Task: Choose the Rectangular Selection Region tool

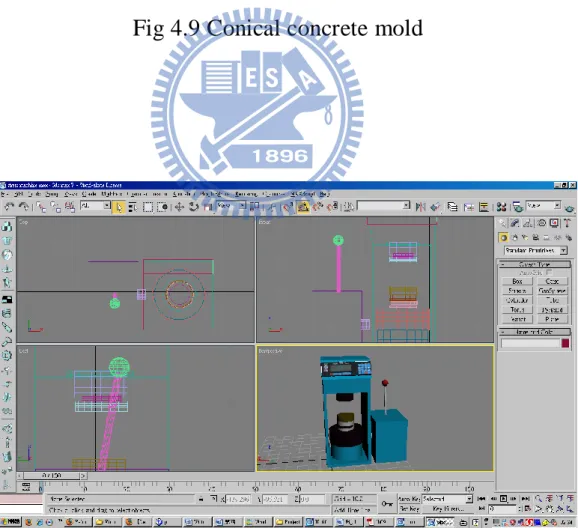Action: coord(147,207)
